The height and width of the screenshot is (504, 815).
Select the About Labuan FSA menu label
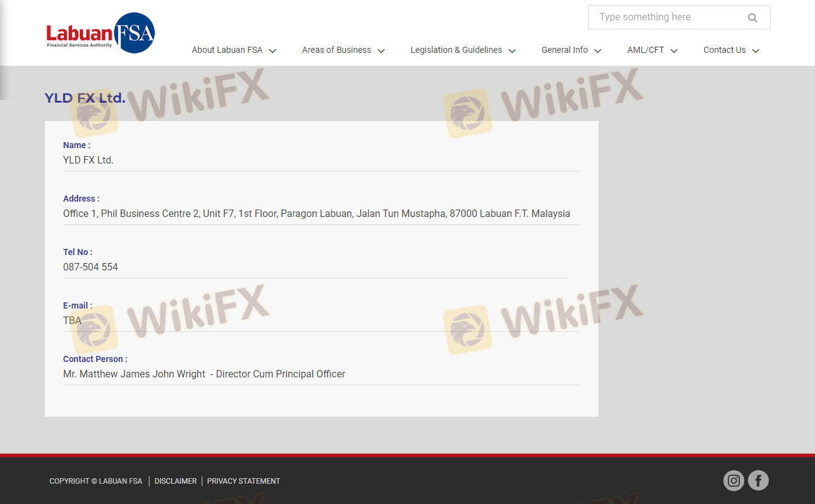(x=227, y=50)
